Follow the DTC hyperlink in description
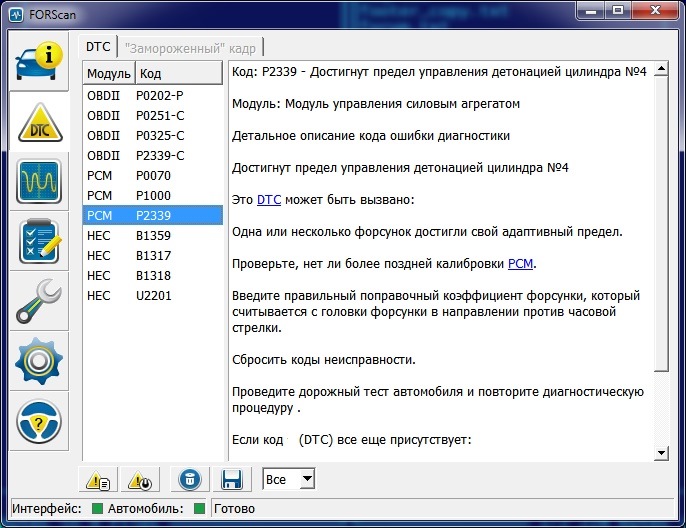Screen dimensions: 686x528 click(269, 199)
